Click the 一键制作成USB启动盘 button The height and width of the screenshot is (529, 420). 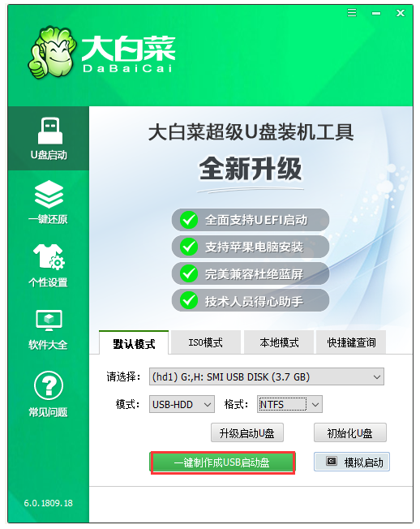coord(222,462)
